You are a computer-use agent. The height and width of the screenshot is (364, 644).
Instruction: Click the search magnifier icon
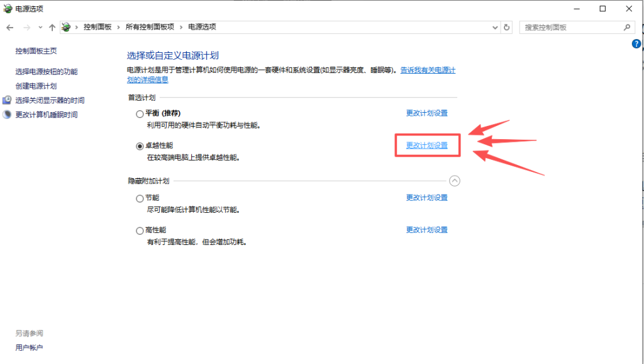pos(626,28)
